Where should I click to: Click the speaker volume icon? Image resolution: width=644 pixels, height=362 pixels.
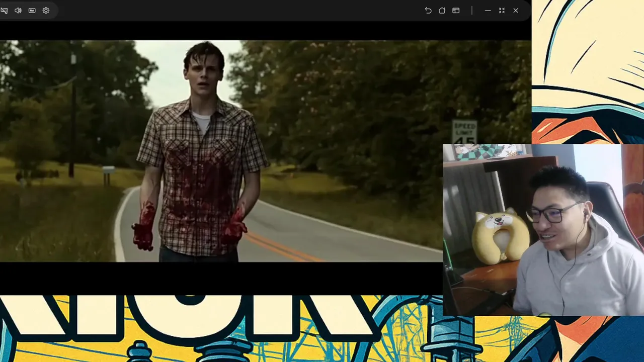coord(18,11)
